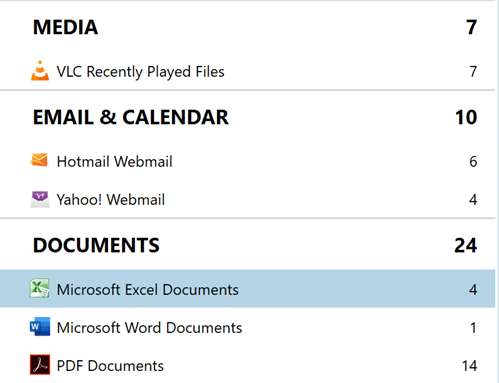Viewport: 499px width, 383px height.
Task: Open Microsoft Word Documents row
Action: pos(247,327)
